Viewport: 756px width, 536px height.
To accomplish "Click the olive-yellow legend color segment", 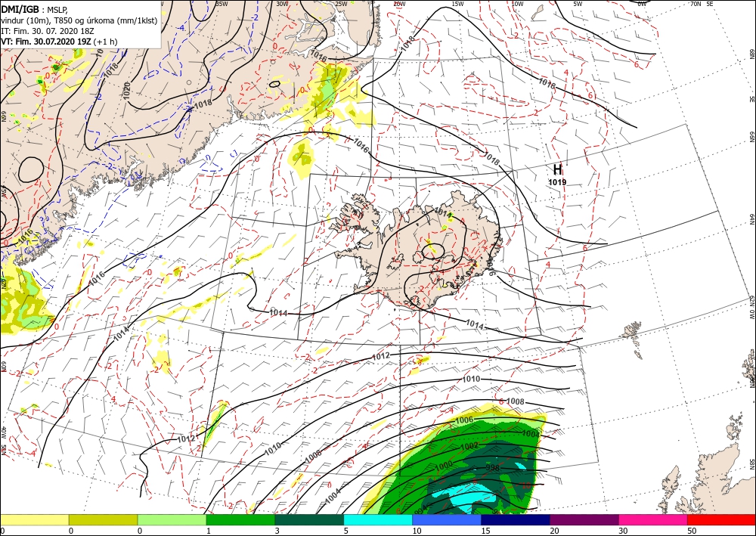I will pos(103,520).
